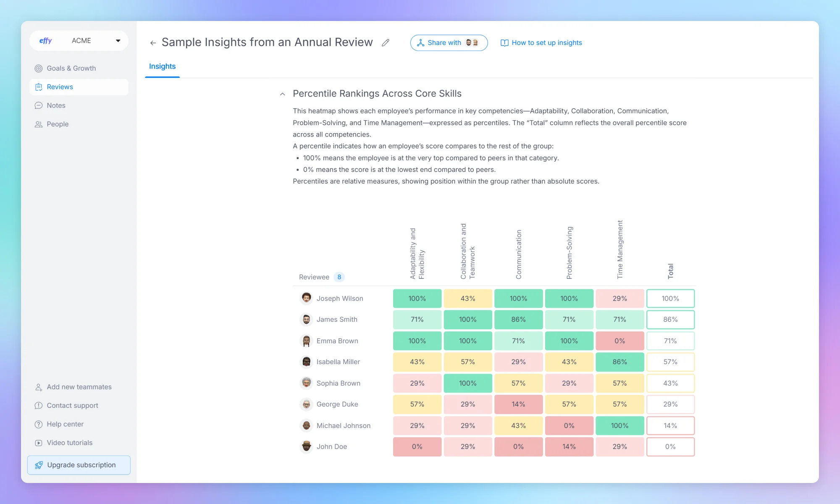Collapse the Percentile Rankings section

[282, 94]
